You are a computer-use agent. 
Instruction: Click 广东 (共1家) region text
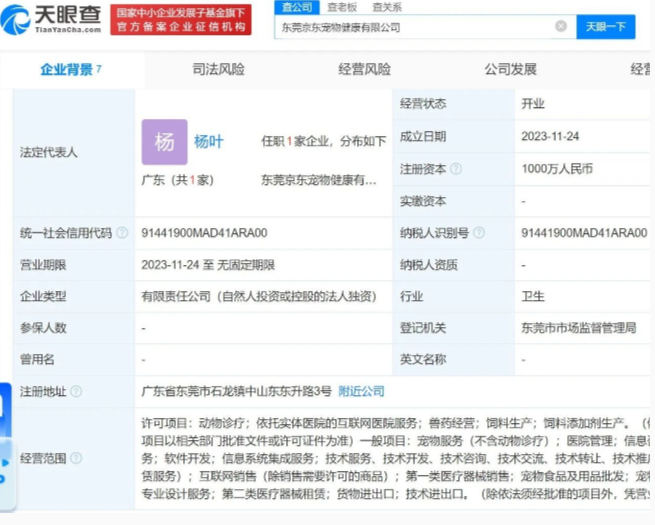(178, 180)
